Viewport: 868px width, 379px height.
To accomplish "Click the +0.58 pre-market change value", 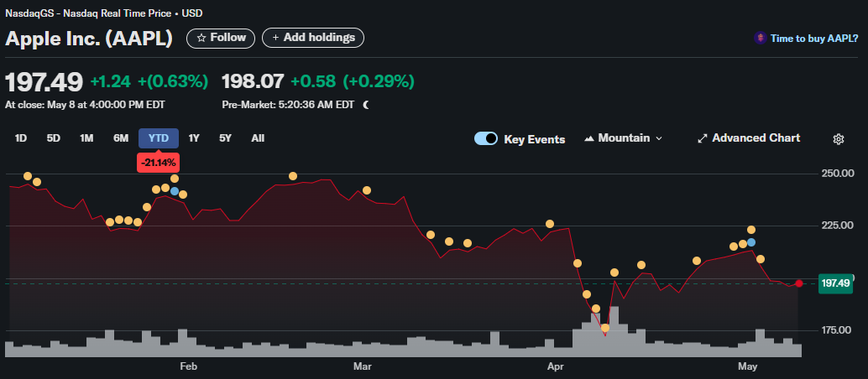I will pyautogui.click(x=313, y=82).
